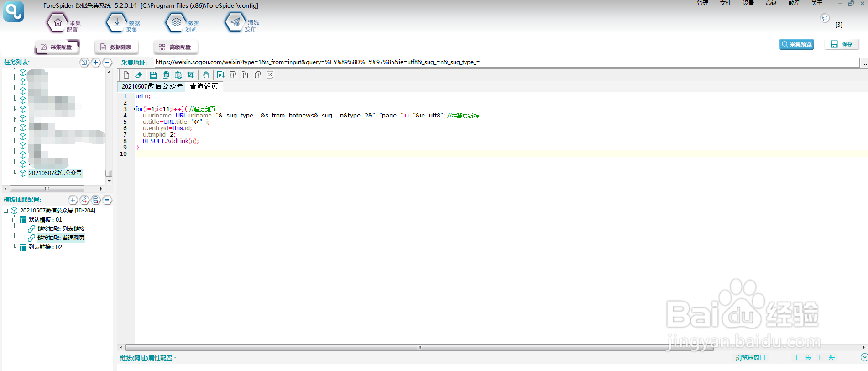Click the text lines with down-arrow icon
Screen dimensions: 868x371
(220, 75)
